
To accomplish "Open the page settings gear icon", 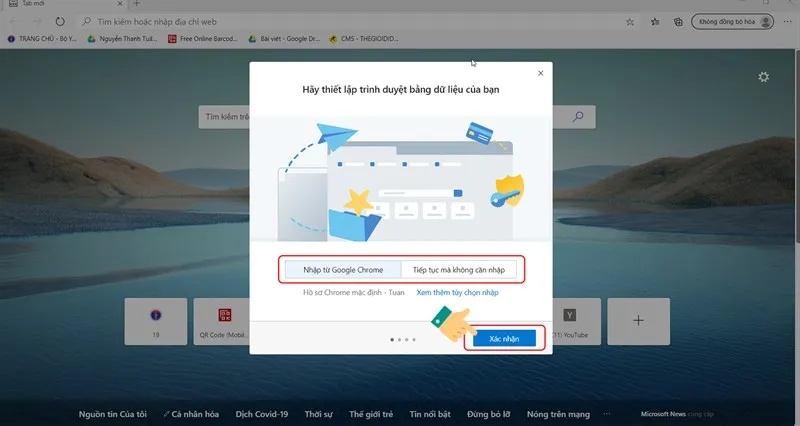I will [764, 77].
